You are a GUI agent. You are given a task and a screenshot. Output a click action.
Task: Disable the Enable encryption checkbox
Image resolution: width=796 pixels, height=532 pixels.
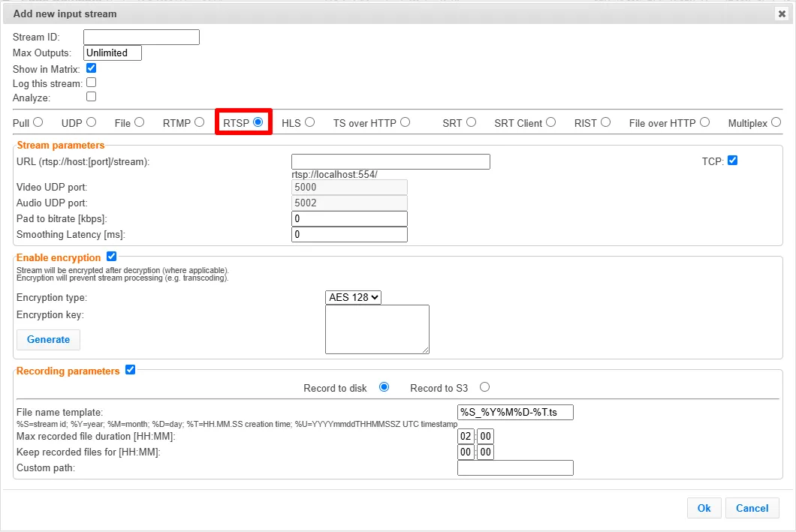[112, 257]
